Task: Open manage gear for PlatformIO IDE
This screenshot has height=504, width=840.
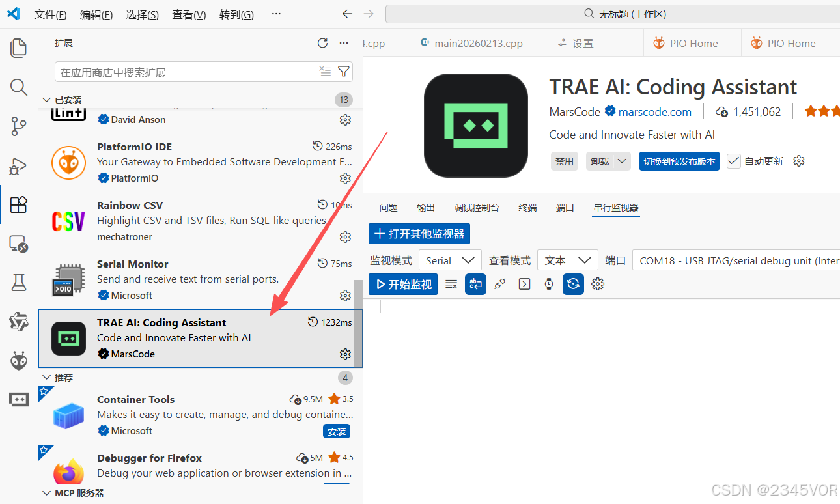Action: [x=345, y=178]
